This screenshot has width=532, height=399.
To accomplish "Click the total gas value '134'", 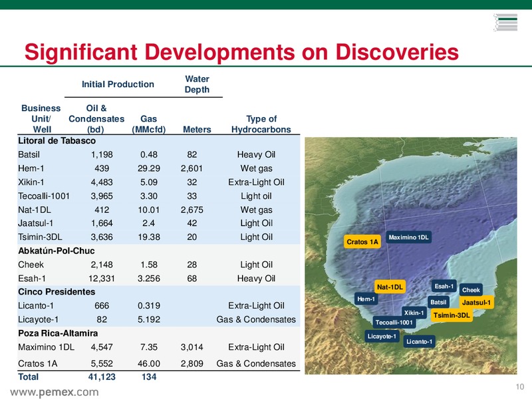I will (149, 377).
